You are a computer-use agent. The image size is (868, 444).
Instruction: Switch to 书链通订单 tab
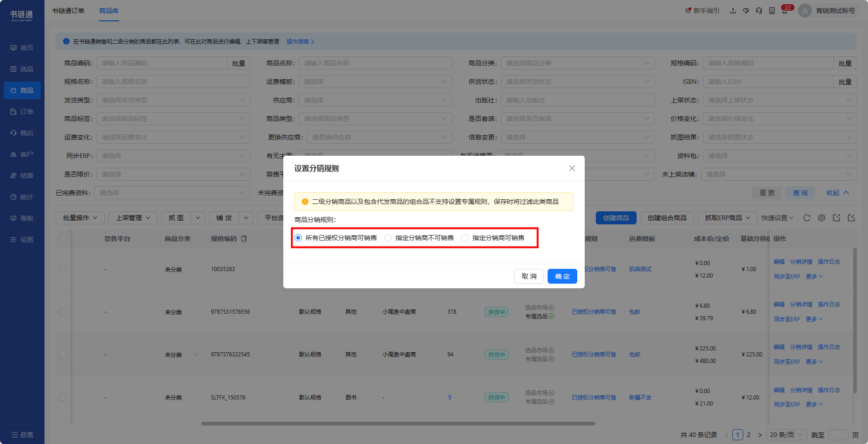pyautogui.click(x=68, y=11)
